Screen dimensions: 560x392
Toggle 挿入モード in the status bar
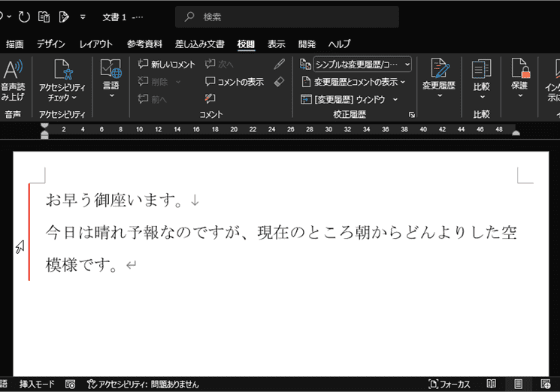click(37, 384)
